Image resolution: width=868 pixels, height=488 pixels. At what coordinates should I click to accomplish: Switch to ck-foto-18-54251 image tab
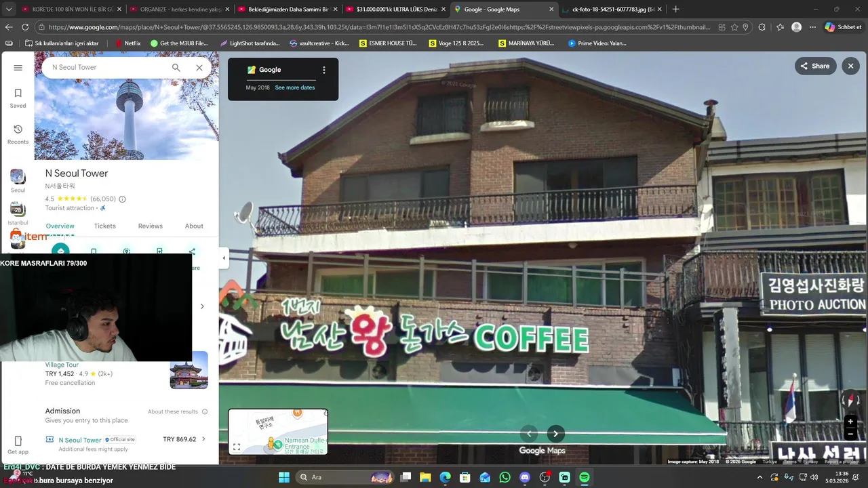coord(612,9)
